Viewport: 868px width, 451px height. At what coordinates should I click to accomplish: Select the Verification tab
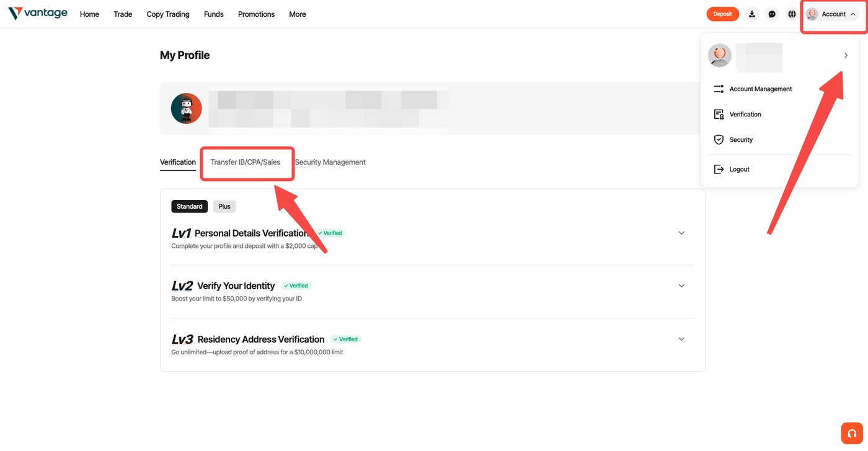tap(178, 162)
